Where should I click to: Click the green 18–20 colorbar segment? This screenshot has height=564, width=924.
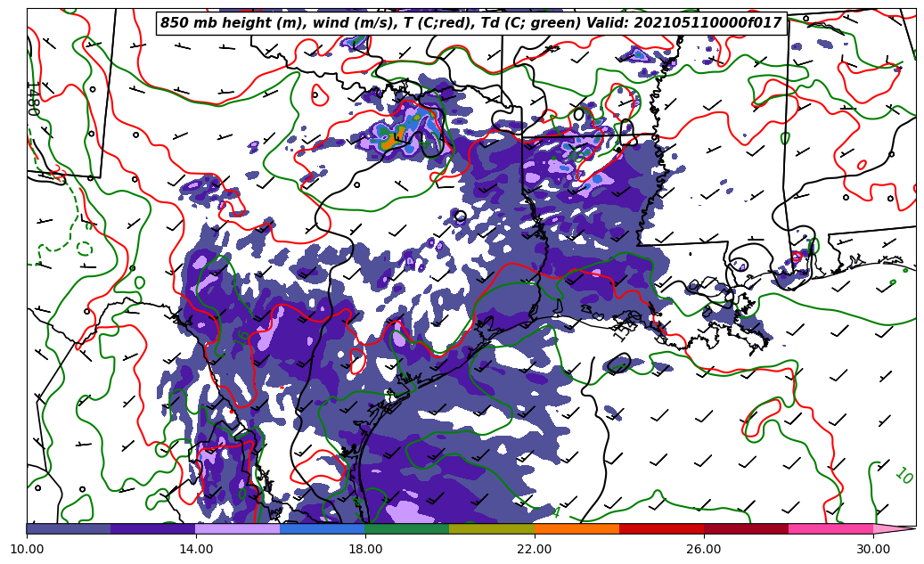click(x=407, y=528)
